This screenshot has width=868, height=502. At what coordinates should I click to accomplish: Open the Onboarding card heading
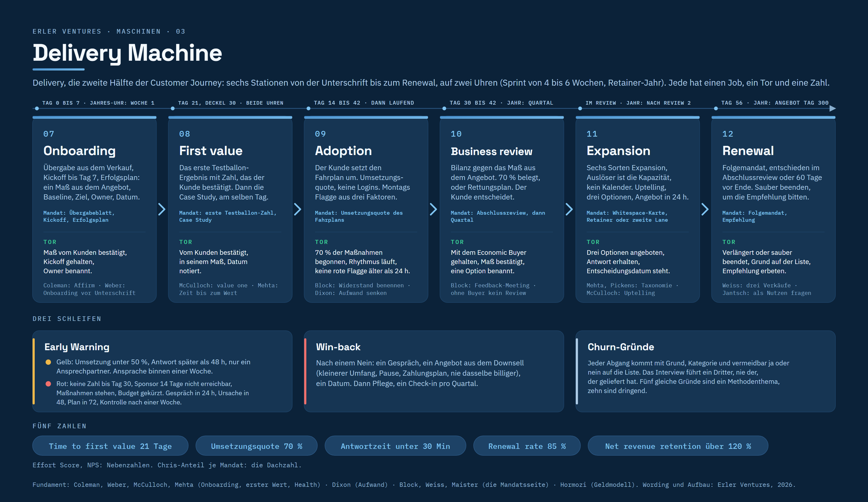click(79, 151)
